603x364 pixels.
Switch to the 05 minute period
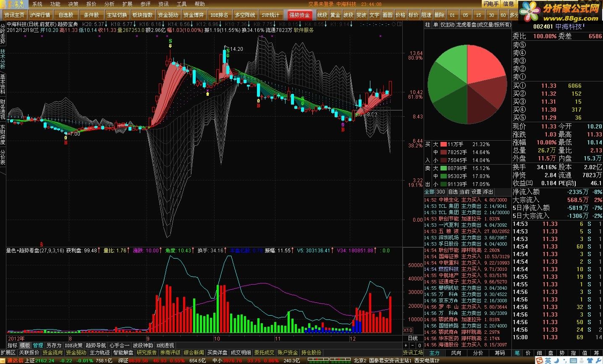point(465,15)
